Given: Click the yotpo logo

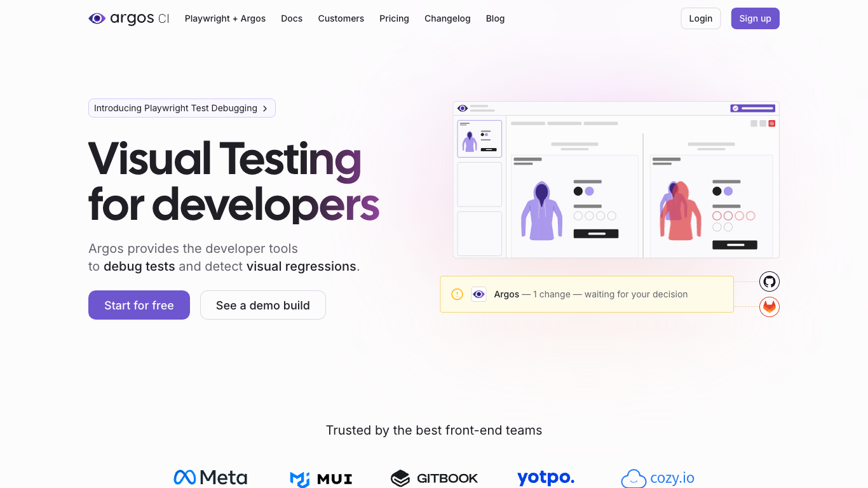Looking at the screenshot, I should (546, 478).
